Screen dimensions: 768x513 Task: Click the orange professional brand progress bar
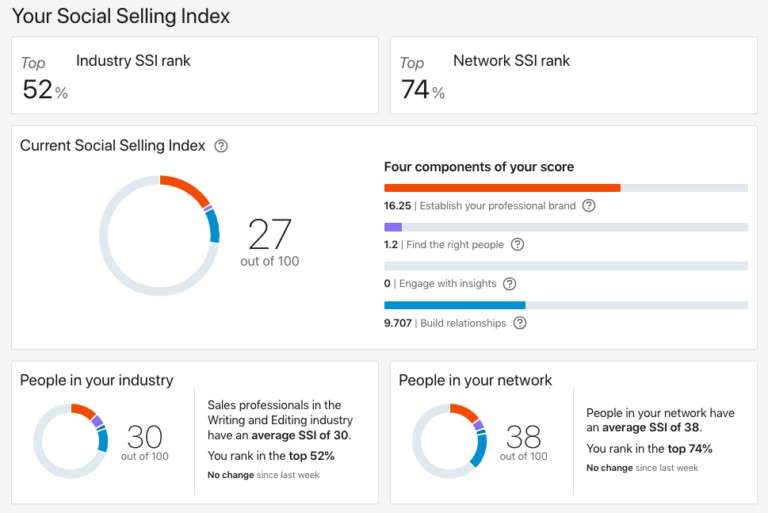pos(502,188)
